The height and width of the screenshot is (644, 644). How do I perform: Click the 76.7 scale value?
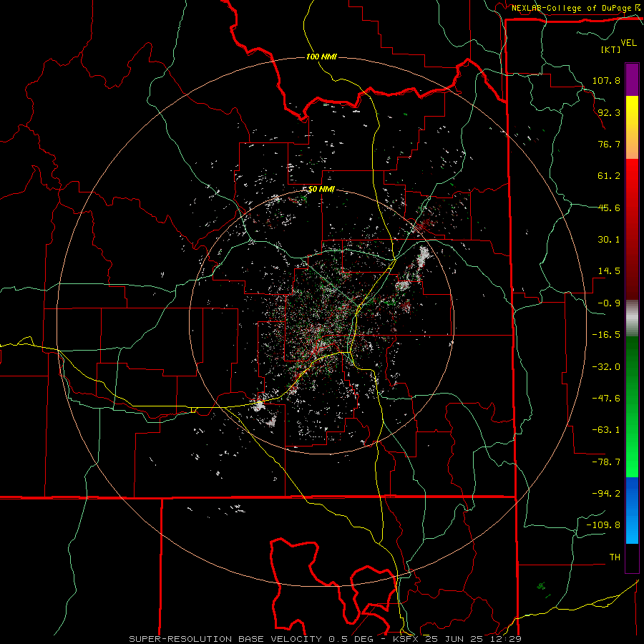609,144
